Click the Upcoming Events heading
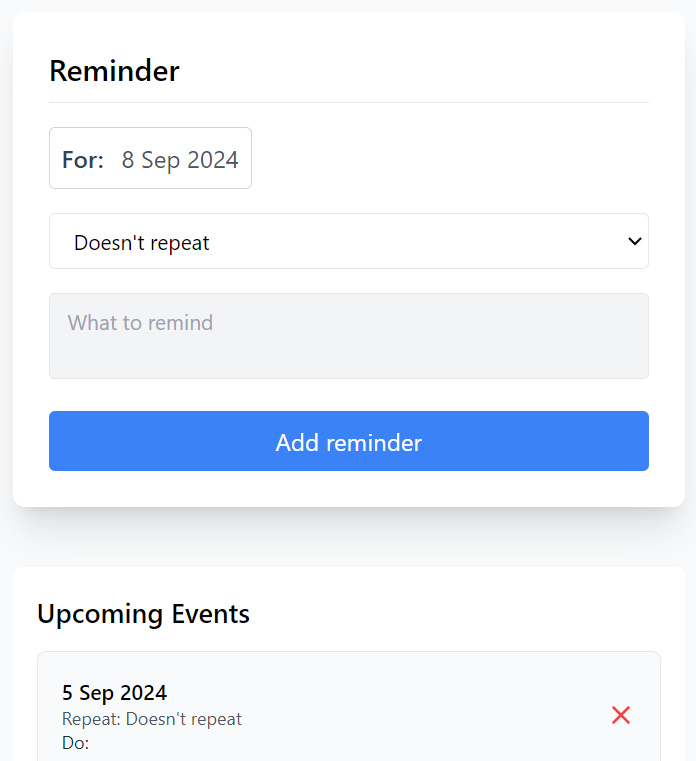 144,614
